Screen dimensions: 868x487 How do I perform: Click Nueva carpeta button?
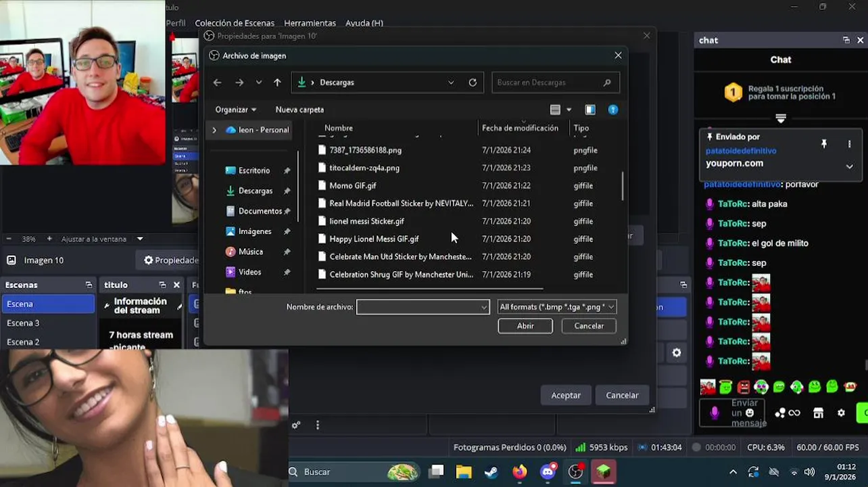click(x=299, y=110)
